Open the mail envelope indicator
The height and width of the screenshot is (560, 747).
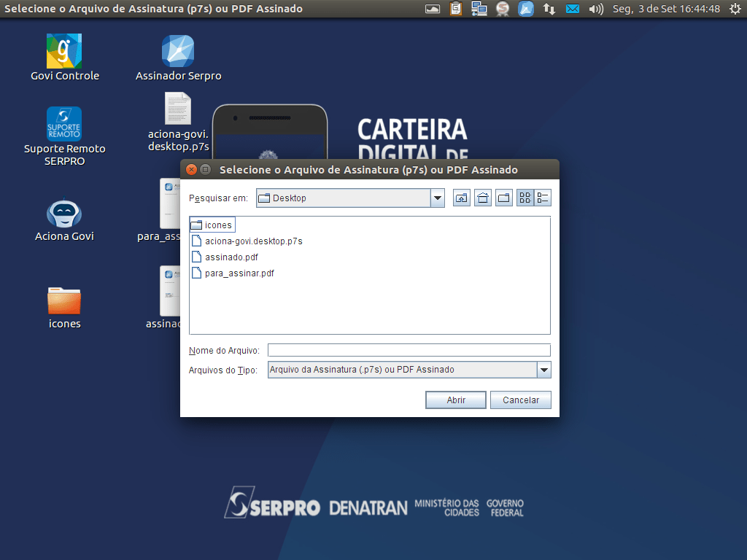572,9
